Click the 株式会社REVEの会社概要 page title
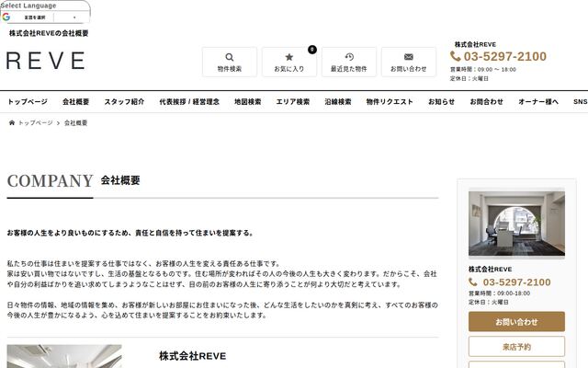Screen dimensions: 588x368 49,33
